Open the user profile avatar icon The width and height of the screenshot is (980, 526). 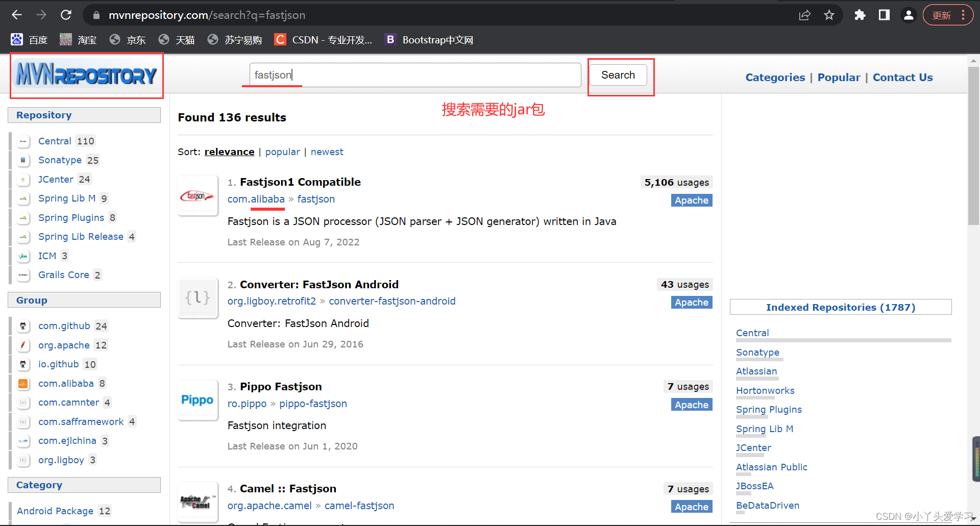tap(909, 15)
